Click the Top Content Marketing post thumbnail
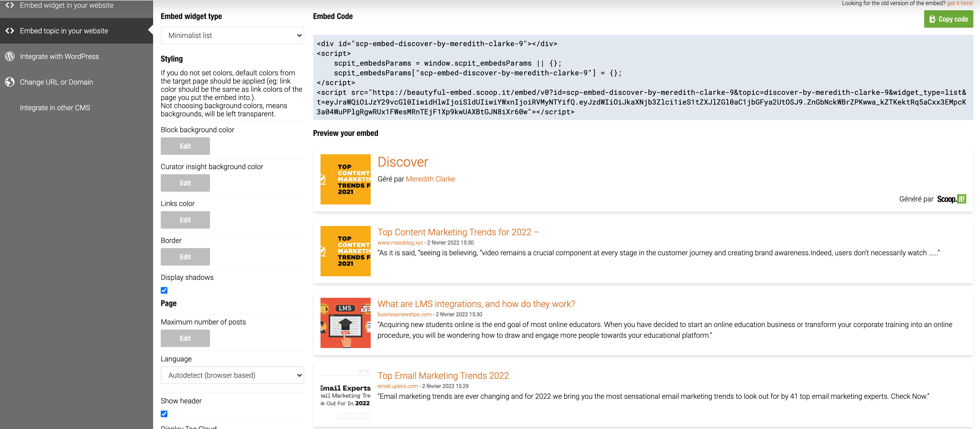The image size is (980, 429). click(x=345, y=251)
